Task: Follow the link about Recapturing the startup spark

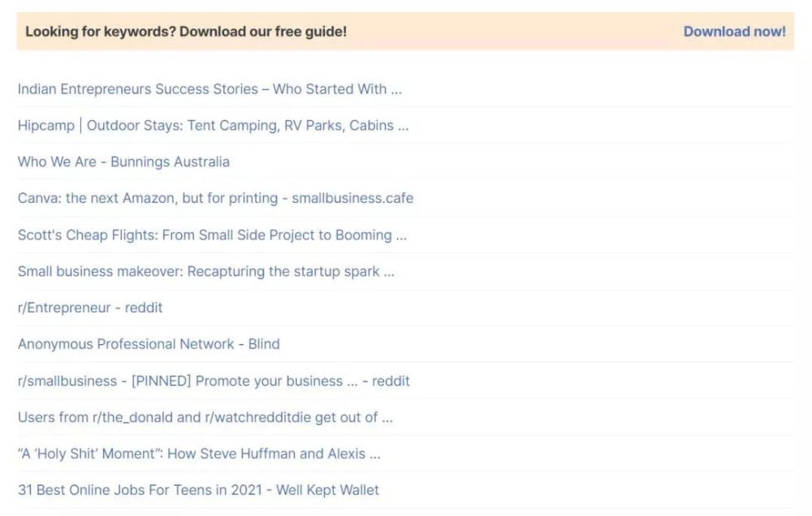Action: [x=291, y=272]
